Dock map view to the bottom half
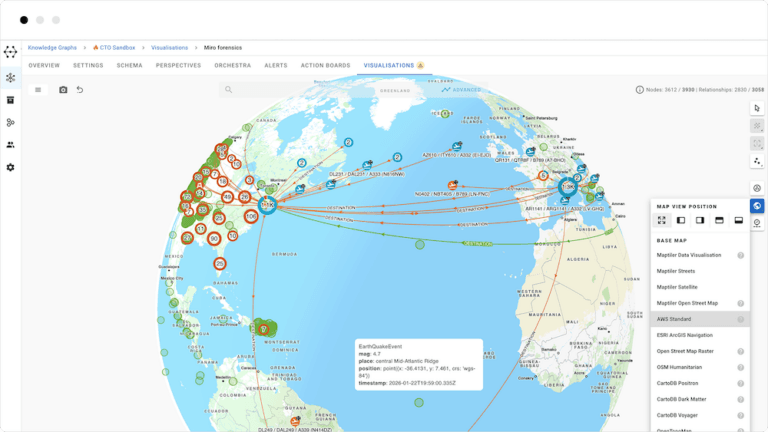 click(738, 220)
